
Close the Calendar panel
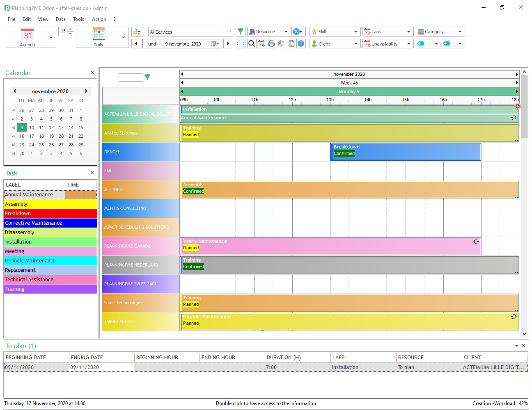(x=92, y=72)
